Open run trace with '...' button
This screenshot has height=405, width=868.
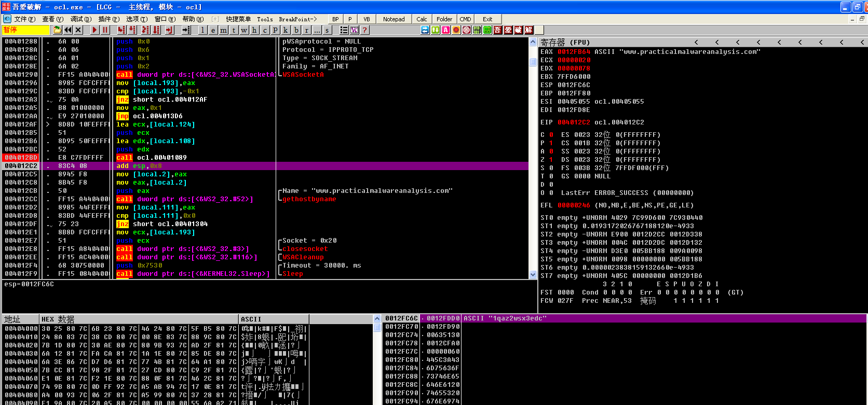(x=317, y=30)
